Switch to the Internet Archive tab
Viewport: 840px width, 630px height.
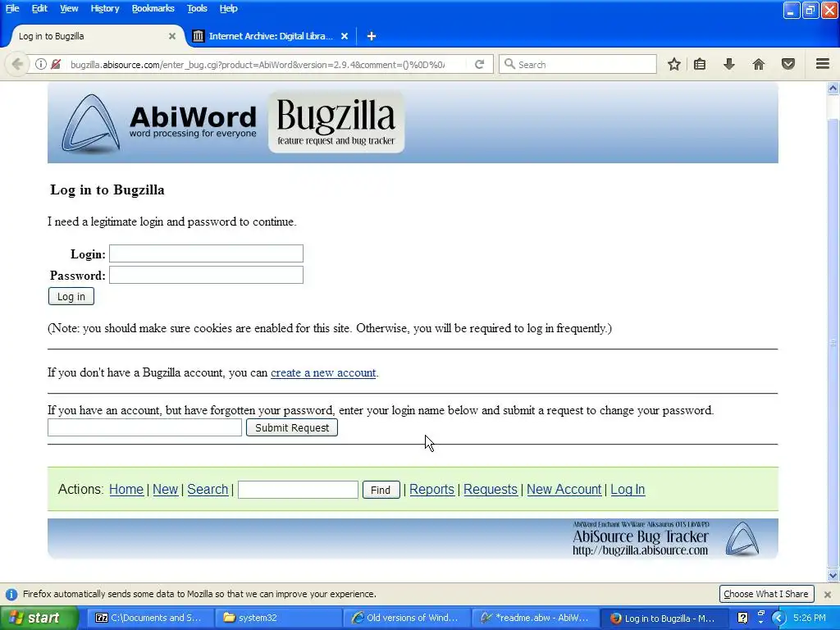(271, 36)
